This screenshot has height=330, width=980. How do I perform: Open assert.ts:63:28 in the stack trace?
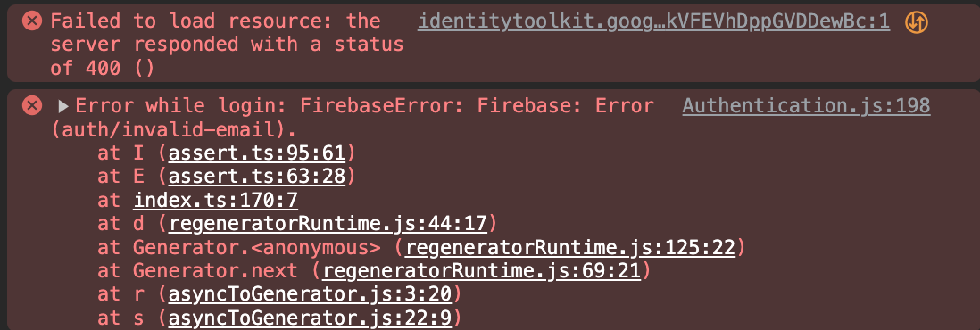pos(256,177)
